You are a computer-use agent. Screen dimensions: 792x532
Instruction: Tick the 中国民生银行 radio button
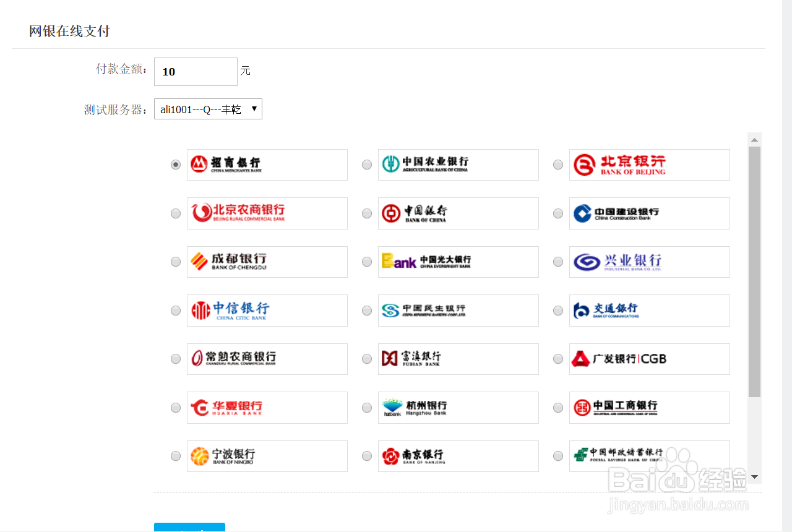(367, 311)
